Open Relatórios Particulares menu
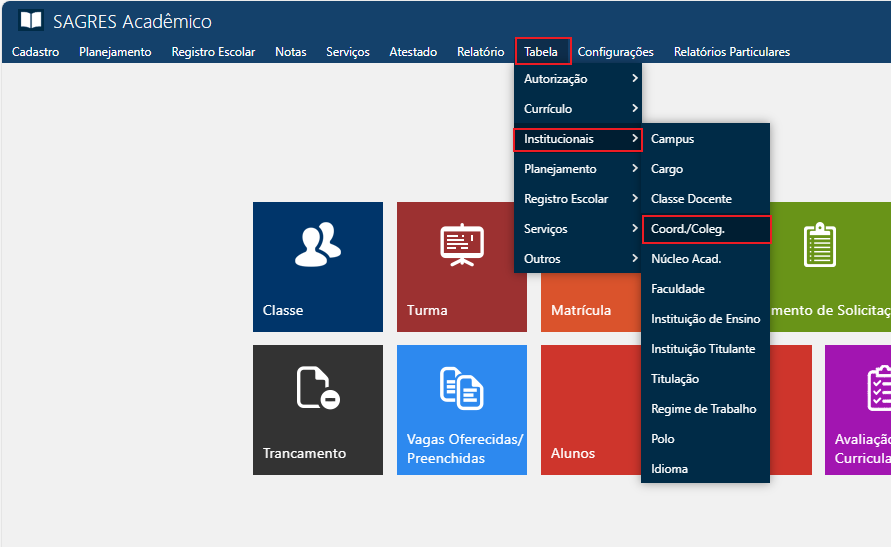 tap(731, 52)
